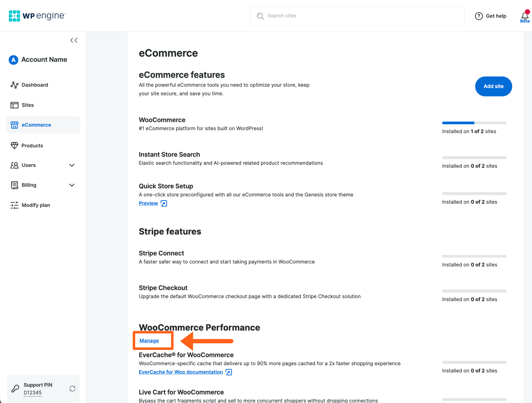
Task: Open the Manage link under WooCommerce Performance
Action: click(149, 340)
